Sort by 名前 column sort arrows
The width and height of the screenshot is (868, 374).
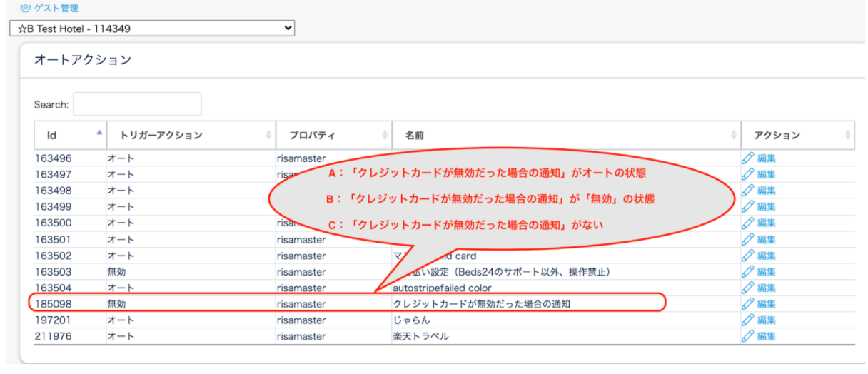coord(734,135)
